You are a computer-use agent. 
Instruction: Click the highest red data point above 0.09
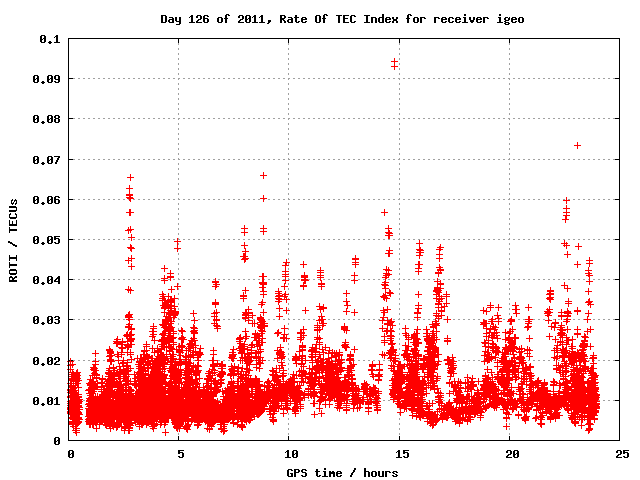(x=394, y=62)
